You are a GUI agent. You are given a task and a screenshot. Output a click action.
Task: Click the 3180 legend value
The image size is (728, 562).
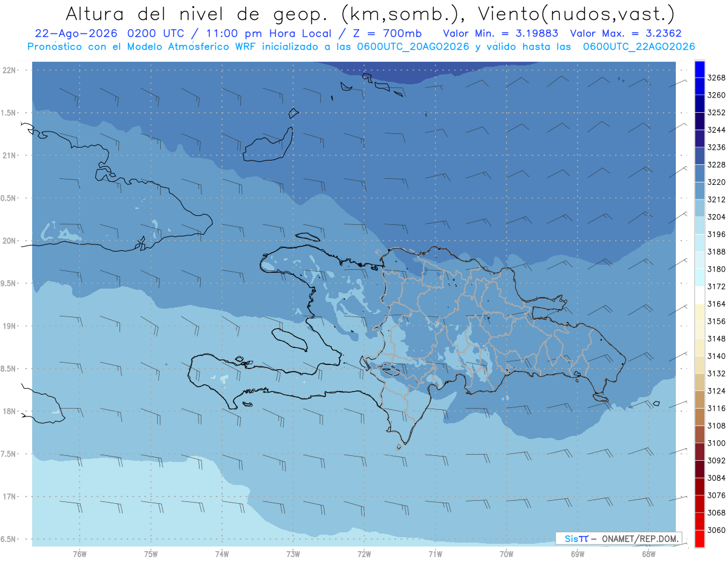(716, 269)
